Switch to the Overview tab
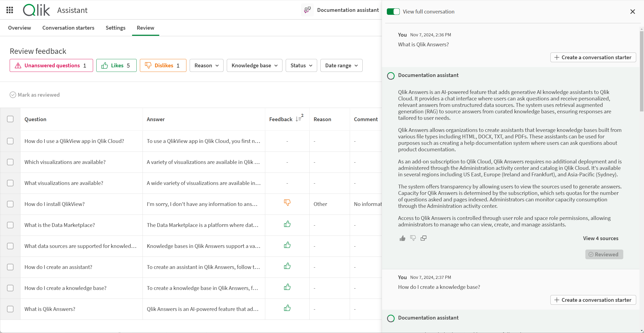 coord(20,28)
